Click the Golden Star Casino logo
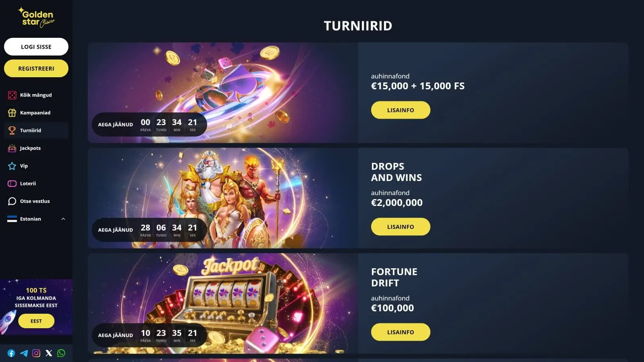This screenshot has height=362, width=644. pyautogui.click(x=36, y=18)
